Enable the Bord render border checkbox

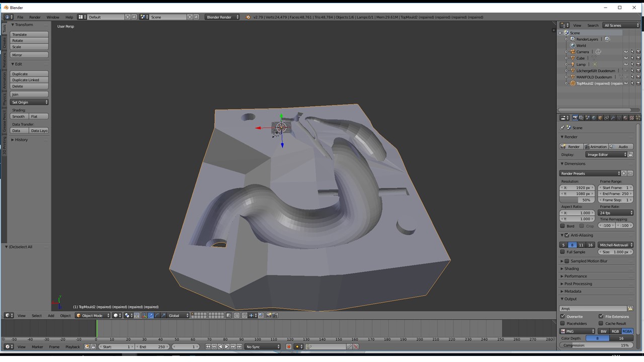(562, 226)
